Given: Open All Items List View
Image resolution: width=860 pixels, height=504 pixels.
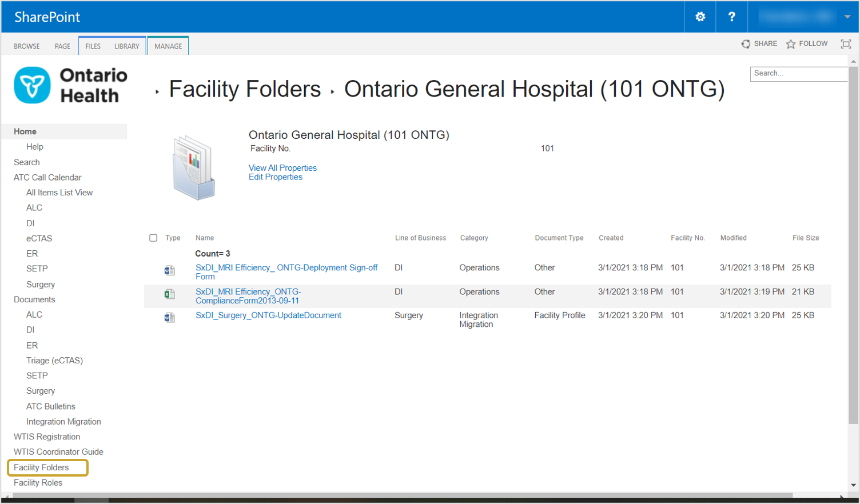Looking at the screenshot, I should coord(59,193).
